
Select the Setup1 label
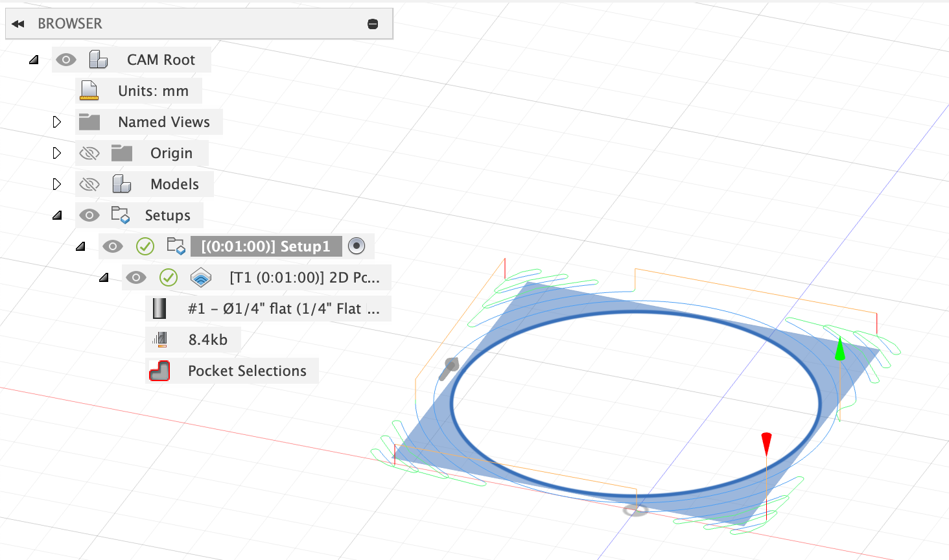point(266,246)
